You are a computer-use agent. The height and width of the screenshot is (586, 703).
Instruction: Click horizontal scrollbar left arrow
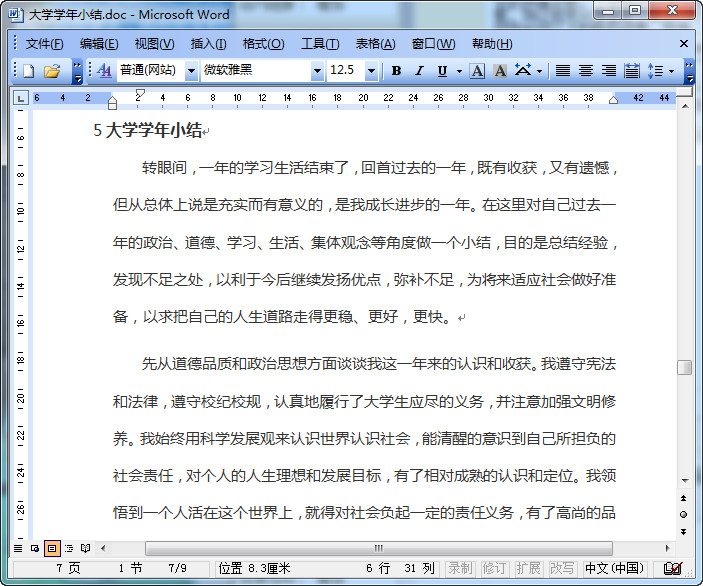(104, 548)
